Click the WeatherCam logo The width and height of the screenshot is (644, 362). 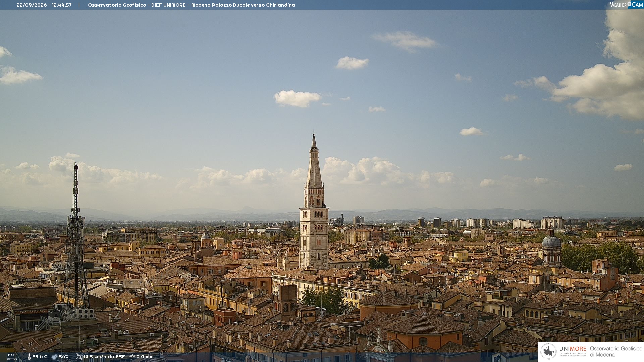coord(627,4)
